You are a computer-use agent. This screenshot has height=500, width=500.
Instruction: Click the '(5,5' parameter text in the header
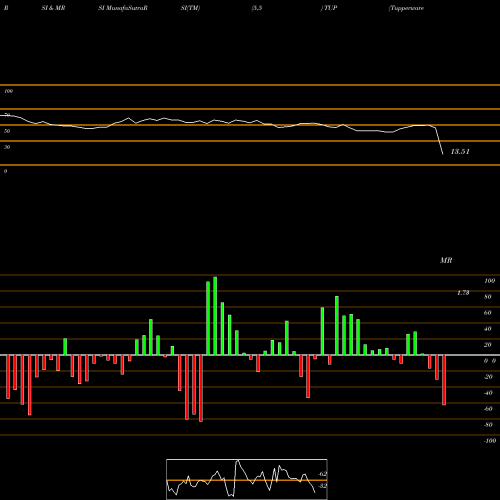[257, 8]
